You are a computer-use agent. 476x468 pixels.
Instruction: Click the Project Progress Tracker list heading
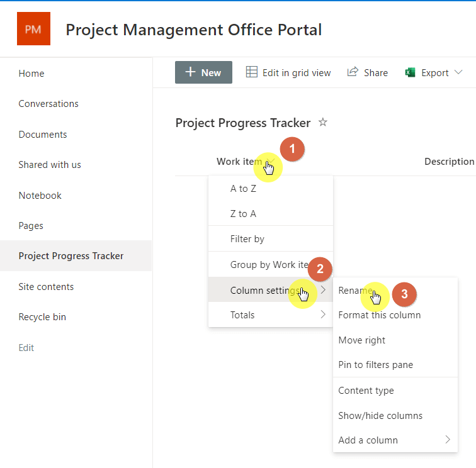pos(243,123)
